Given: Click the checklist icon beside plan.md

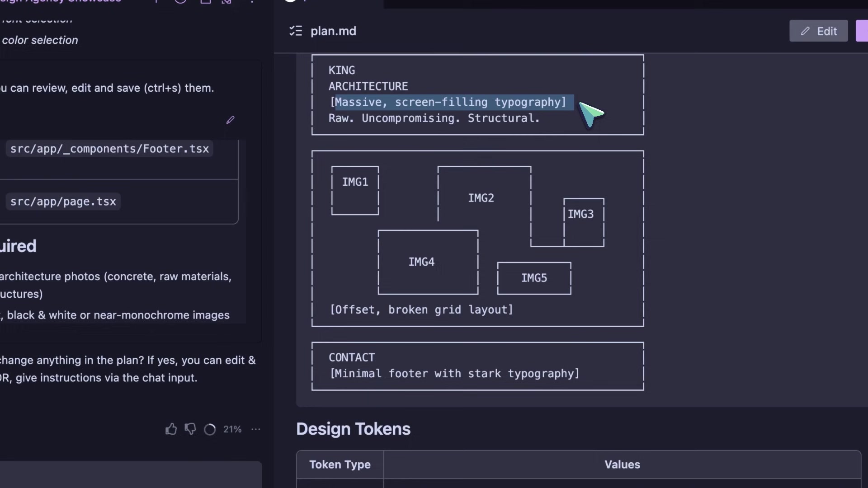Looking at the screenshot, I should (x=296, y=31).
